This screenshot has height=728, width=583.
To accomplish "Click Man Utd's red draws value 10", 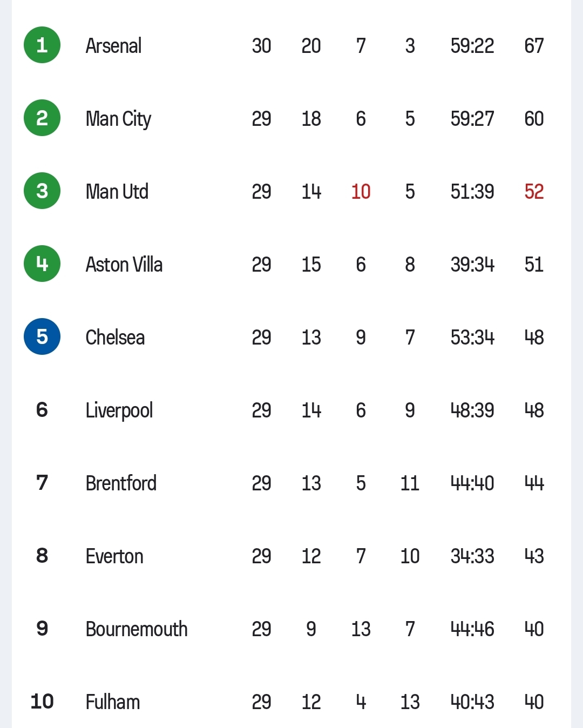I will [x=361, y=192].
